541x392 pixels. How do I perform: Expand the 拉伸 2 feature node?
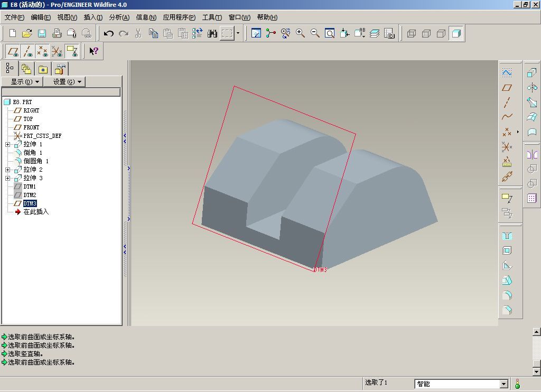pos(7,170)
